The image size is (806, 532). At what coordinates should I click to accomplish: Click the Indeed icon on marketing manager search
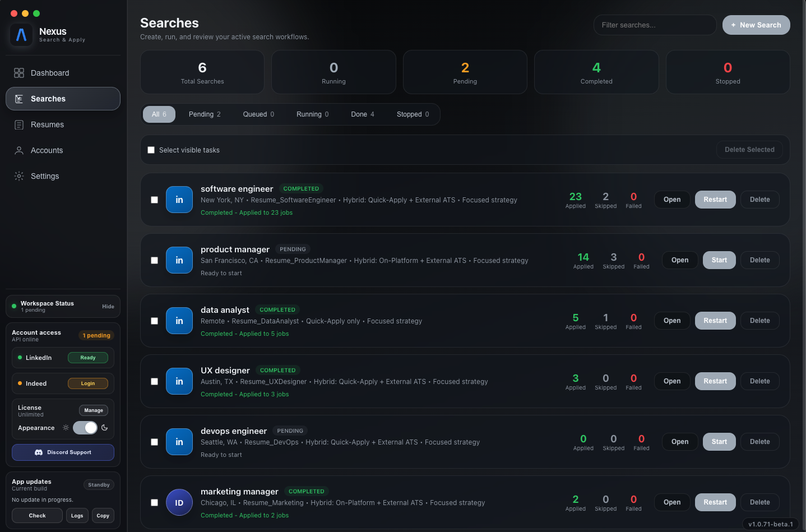coord(179,502)
